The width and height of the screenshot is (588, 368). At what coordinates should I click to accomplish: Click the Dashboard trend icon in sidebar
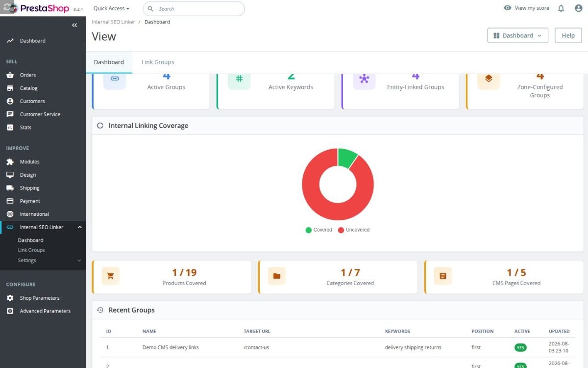(x=10, y=41)
